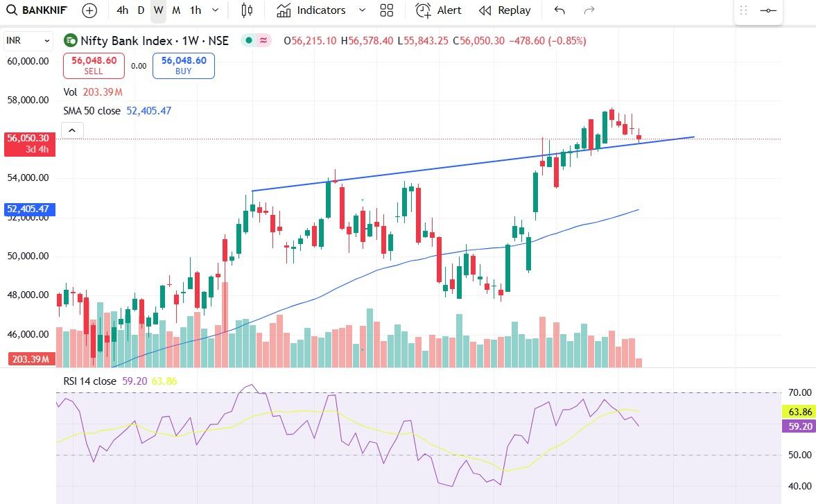The image size is (816, 504).
Task: Create an Alert
Action: click(438, 10)
